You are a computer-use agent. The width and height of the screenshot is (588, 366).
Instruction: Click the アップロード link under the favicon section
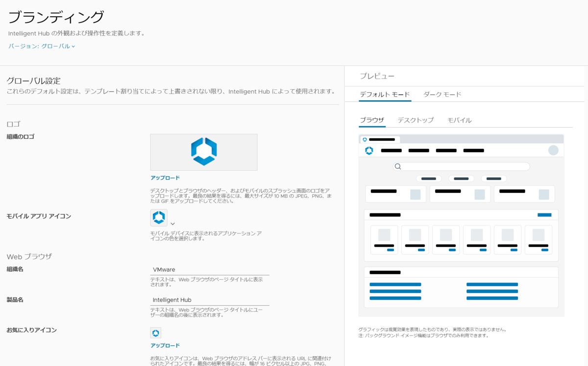click(165, 345)
